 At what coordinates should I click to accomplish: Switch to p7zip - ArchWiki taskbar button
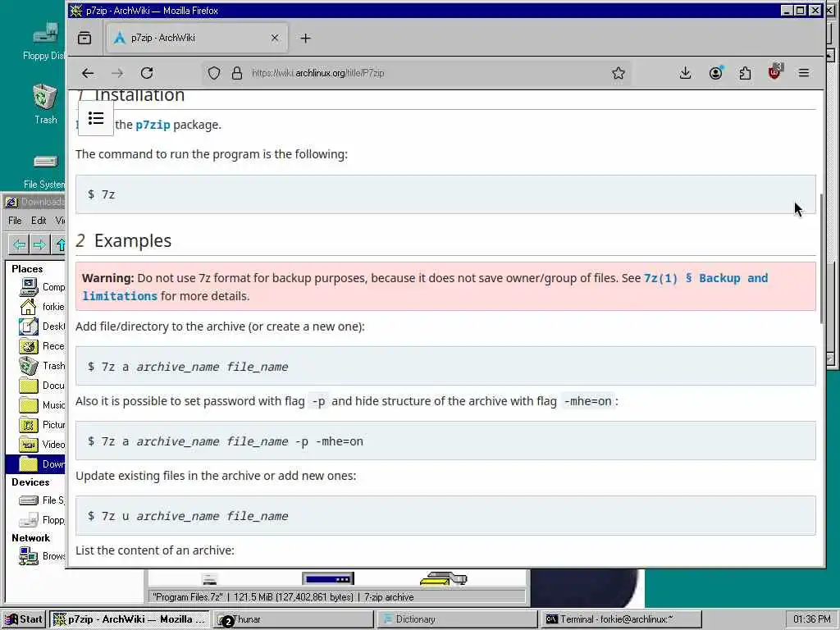(130, 619)
